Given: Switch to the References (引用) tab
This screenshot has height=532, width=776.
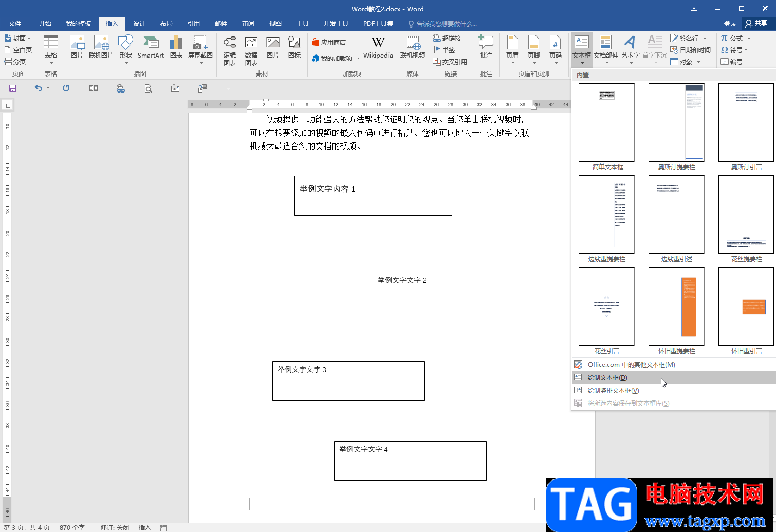Looking at the screenshot, I should point(194,24).
